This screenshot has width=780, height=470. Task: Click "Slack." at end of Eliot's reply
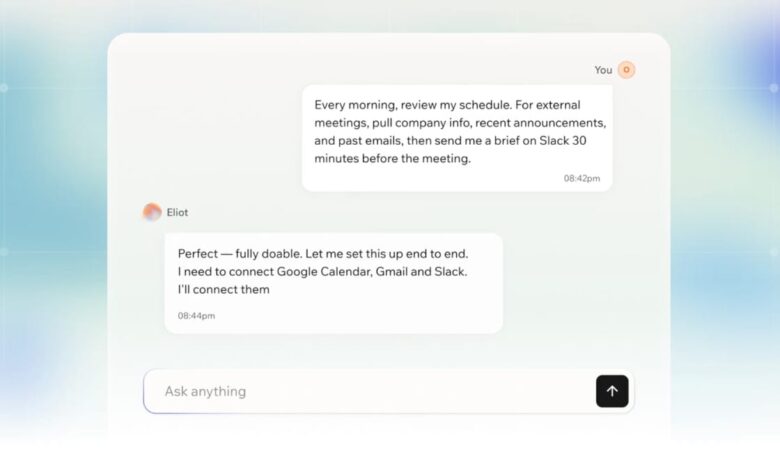pos(449,272)
